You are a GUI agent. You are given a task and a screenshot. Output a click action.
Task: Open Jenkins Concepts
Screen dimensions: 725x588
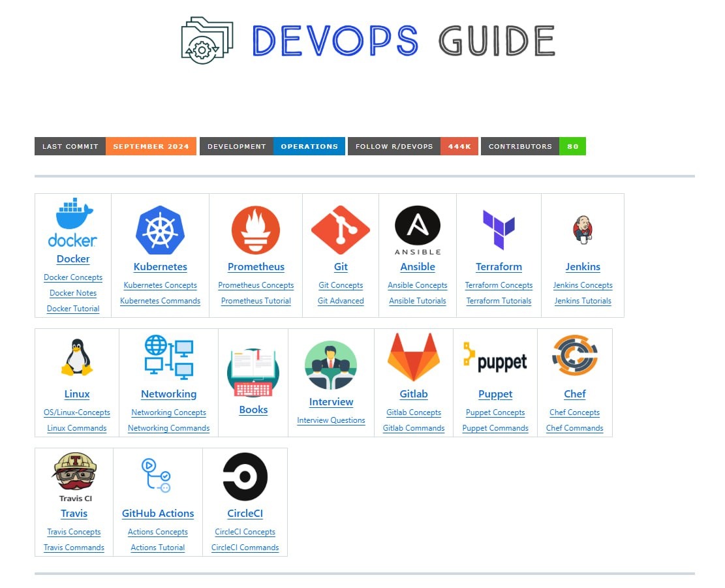pos(583,285)
